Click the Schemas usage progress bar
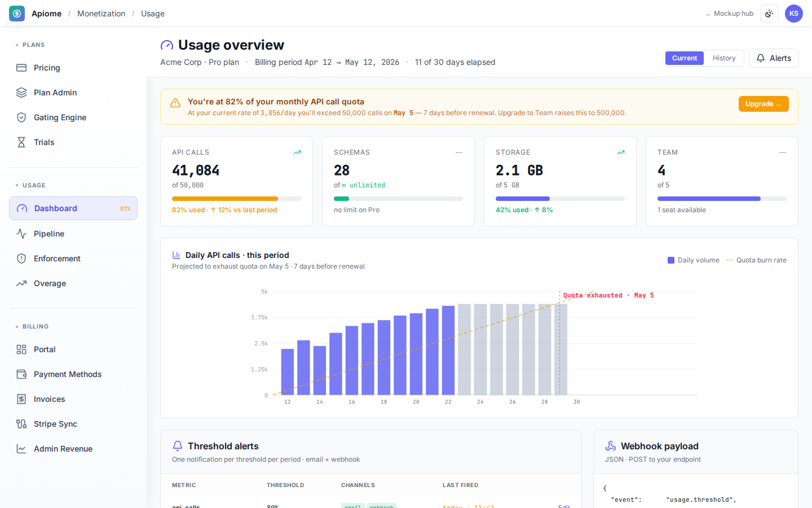The height and width of the screenshot is (508, 812). (x=398, y=199)
